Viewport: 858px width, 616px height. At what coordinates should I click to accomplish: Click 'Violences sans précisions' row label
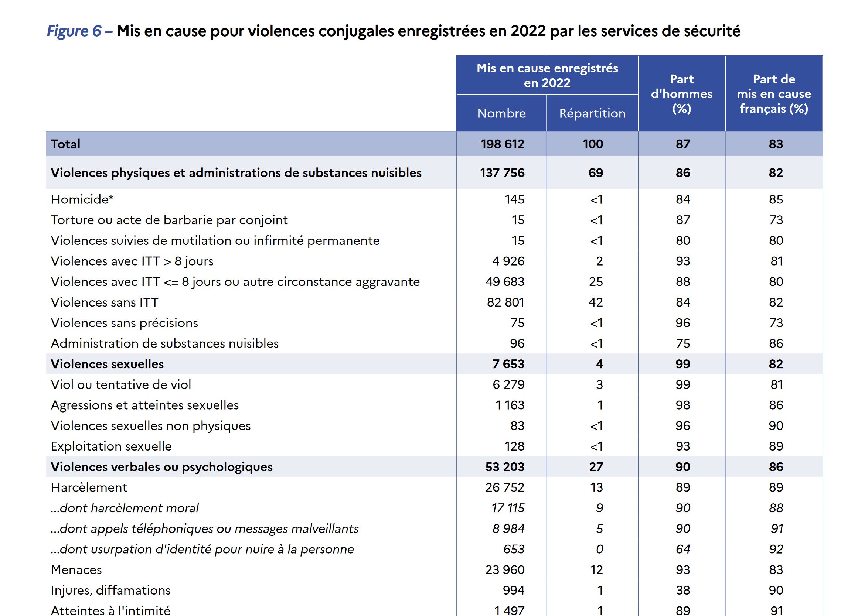[125, 323]
